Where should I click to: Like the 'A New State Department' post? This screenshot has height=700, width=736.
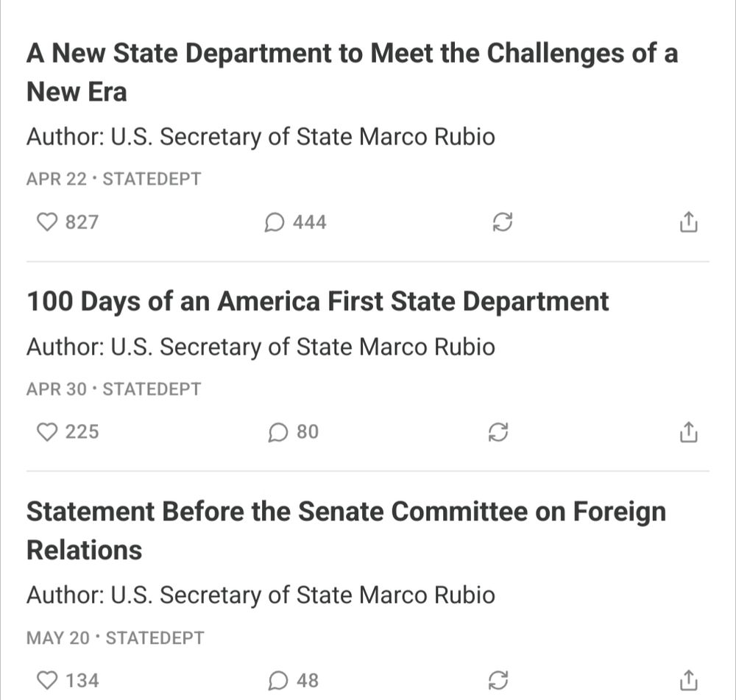pos(68,222)
